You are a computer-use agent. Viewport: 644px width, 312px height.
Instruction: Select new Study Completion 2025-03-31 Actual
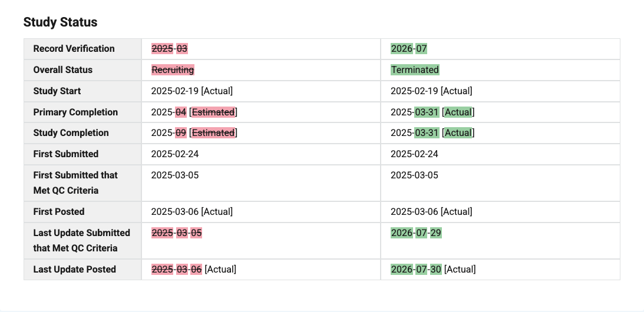[432, 133]
